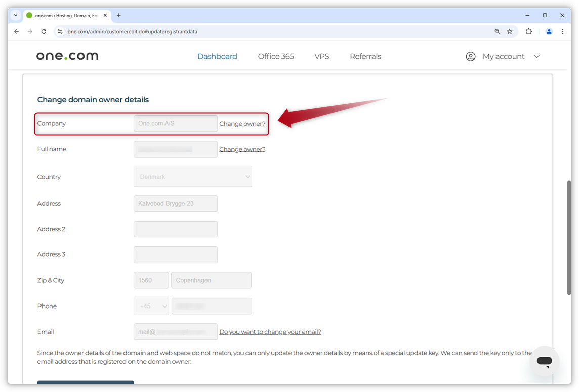Image resolution: width=579 pixels, height=392 pixels.
Task: Open the chat support bubble
Action: 544,361
